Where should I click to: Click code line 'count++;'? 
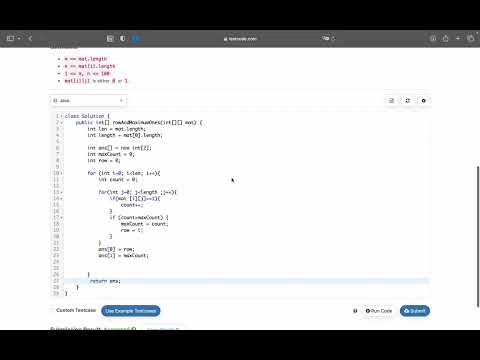click(132, 205)
